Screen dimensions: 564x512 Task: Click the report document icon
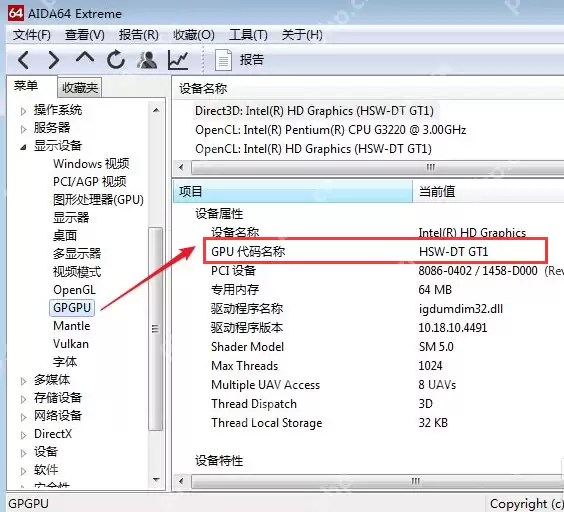pyautogui.click(x=223, y=60)
